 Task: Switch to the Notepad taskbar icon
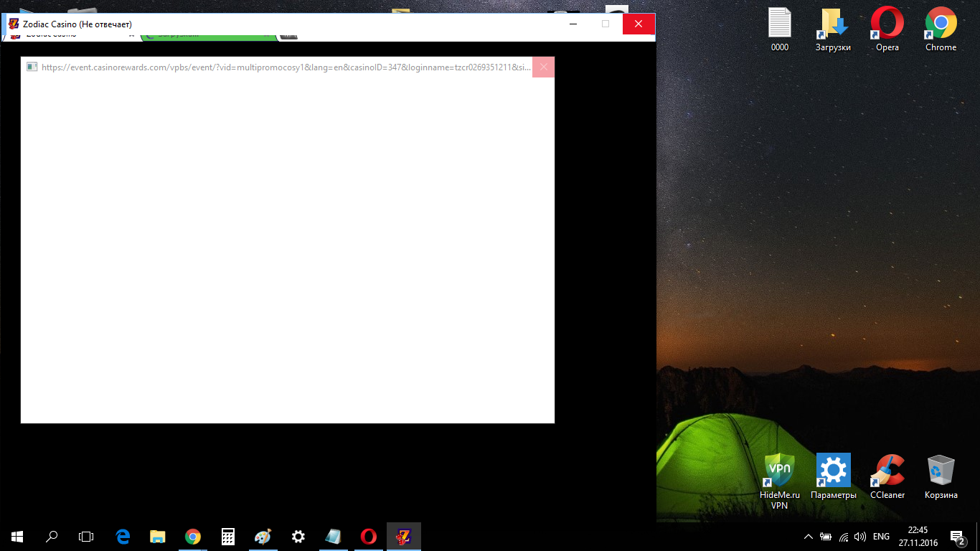pos(334,536)
